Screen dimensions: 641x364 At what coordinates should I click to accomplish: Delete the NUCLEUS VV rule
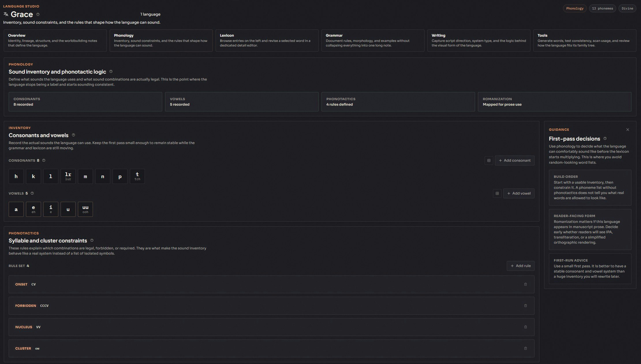coord(525,327)
